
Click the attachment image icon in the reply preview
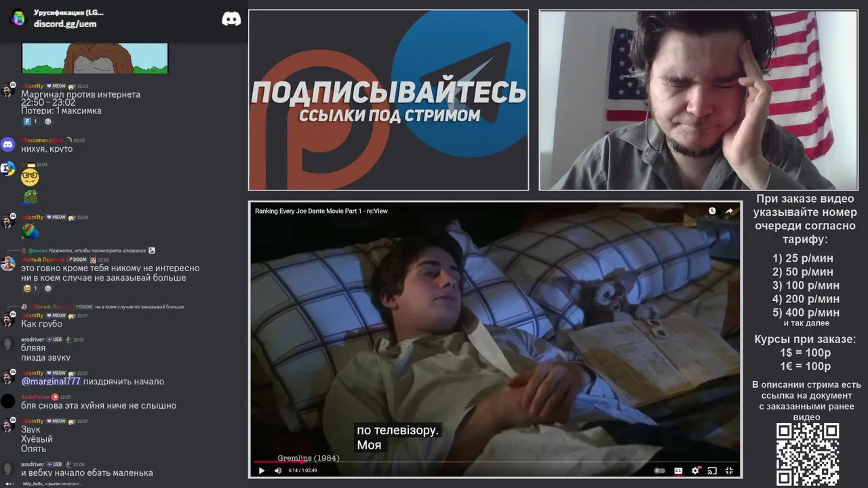tap(152, 250)
